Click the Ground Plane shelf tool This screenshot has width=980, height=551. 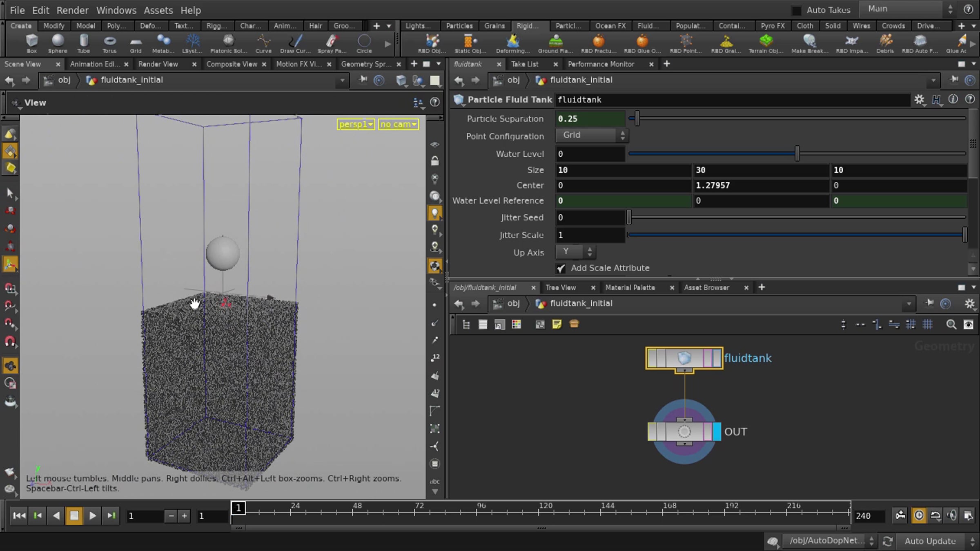pos(555,43)
